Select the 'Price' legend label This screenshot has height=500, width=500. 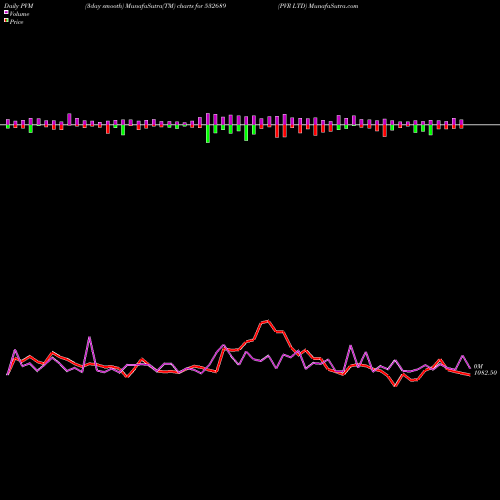tap(16, 22)
